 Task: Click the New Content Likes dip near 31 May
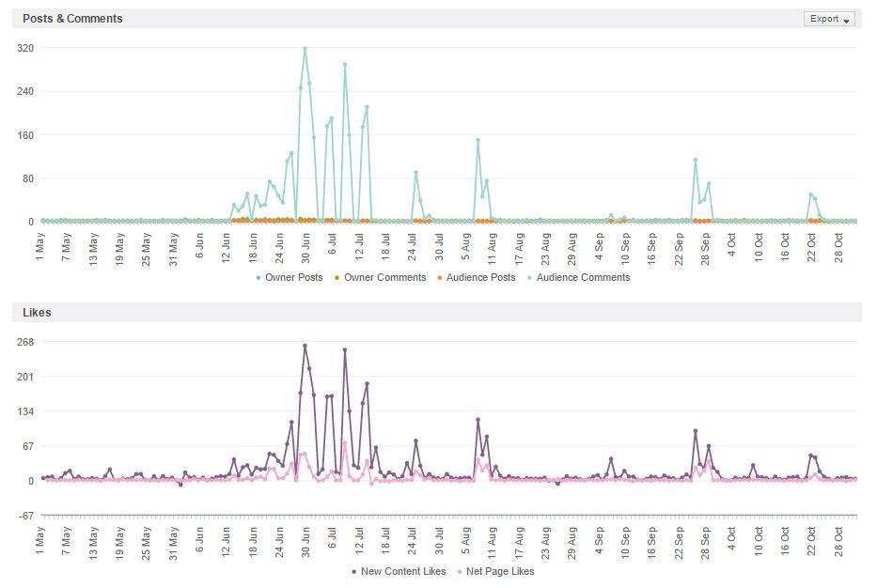pos(180,485)
